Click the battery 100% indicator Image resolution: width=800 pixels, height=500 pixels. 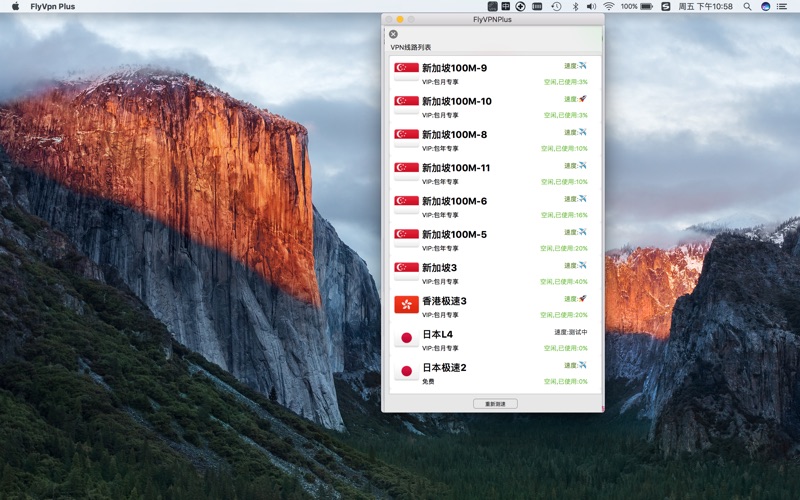(x=637, y=7)
